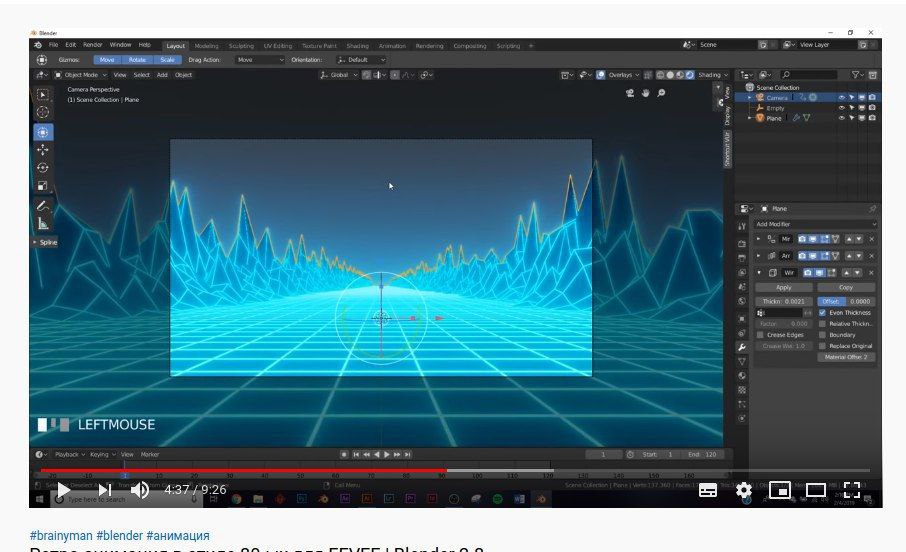Click the Blender timeline play button

(x=387, y=455)
